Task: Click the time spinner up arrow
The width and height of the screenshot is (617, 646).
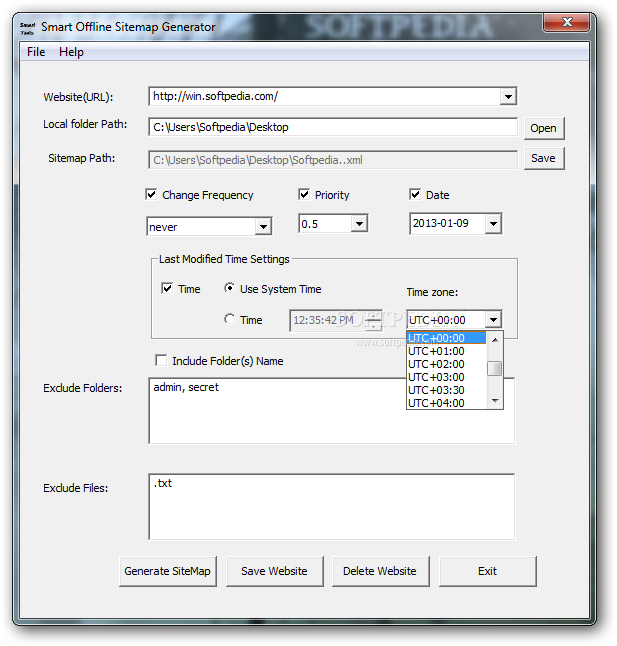Action: [374, 315]
